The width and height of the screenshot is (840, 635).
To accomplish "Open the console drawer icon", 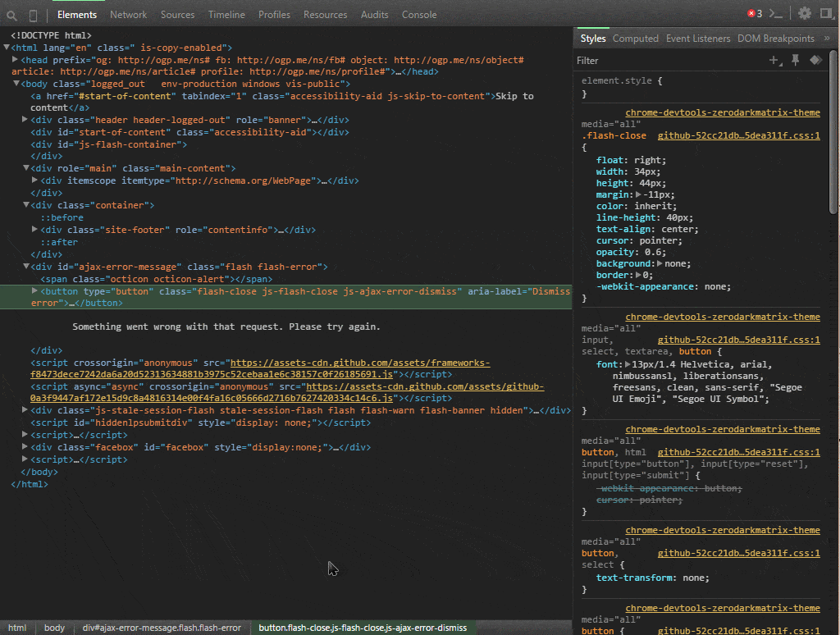I will click(775, 13).
